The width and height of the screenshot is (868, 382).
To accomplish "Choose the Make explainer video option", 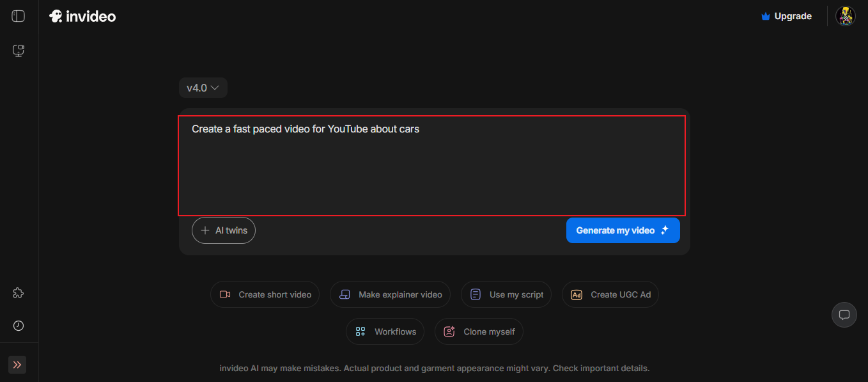I will pos(390,294).
